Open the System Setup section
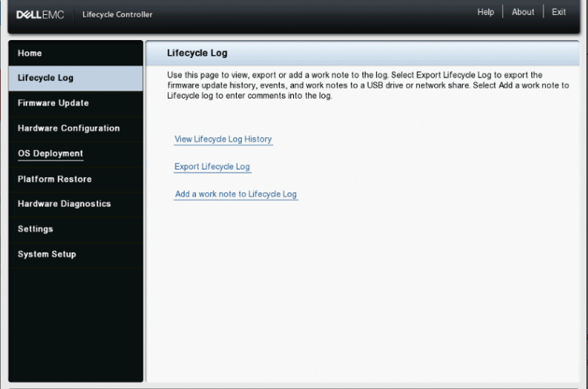588x389 pixels. pos(75,254)
